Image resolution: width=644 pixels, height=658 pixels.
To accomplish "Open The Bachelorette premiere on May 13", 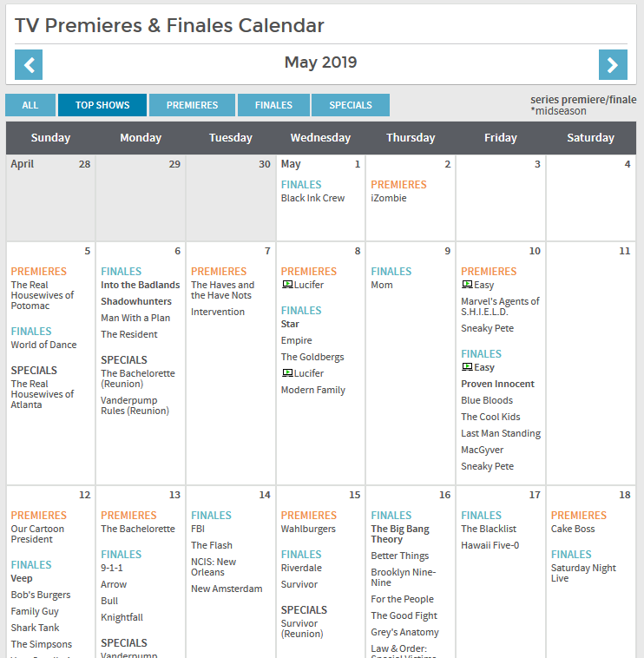I will coord(137,529).
